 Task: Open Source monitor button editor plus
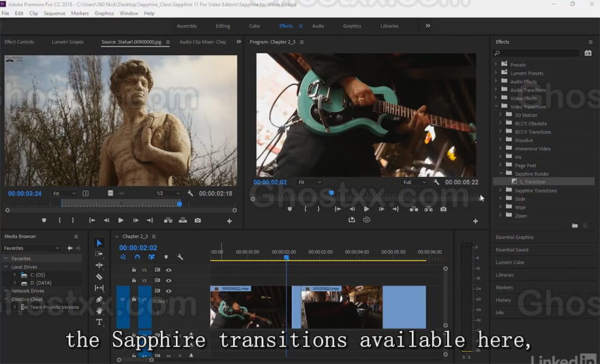coord(229,221)
